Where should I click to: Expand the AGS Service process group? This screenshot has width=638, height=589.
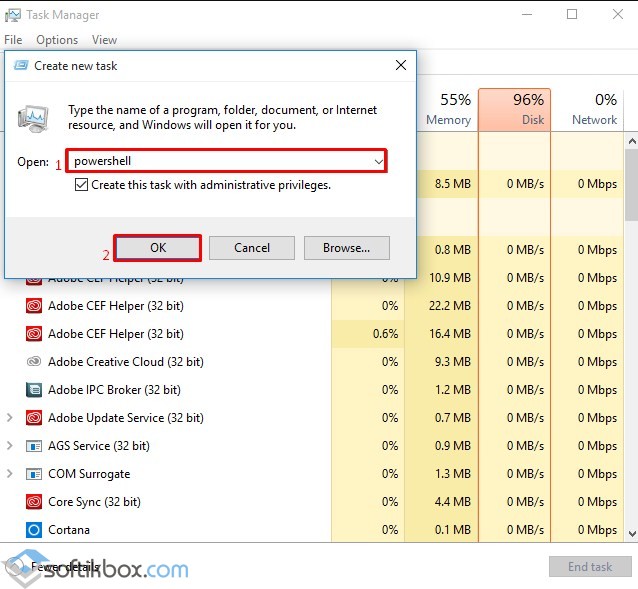click(x=10, y=446)
